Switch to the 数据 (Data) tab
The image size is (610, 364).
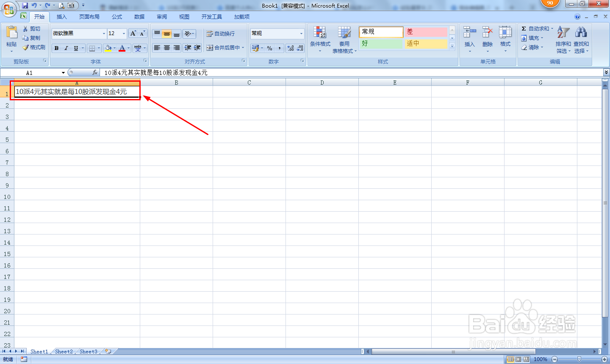coord(139,17)
